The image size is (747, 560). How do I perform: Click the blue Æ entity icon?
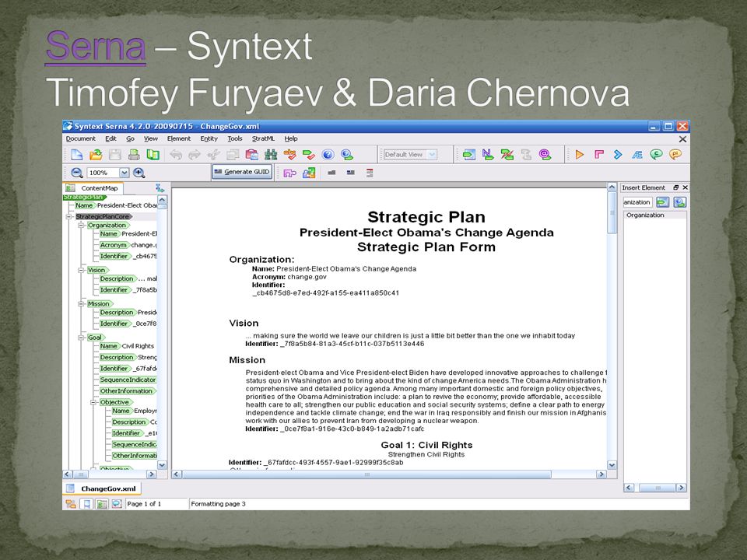point(637,155)
